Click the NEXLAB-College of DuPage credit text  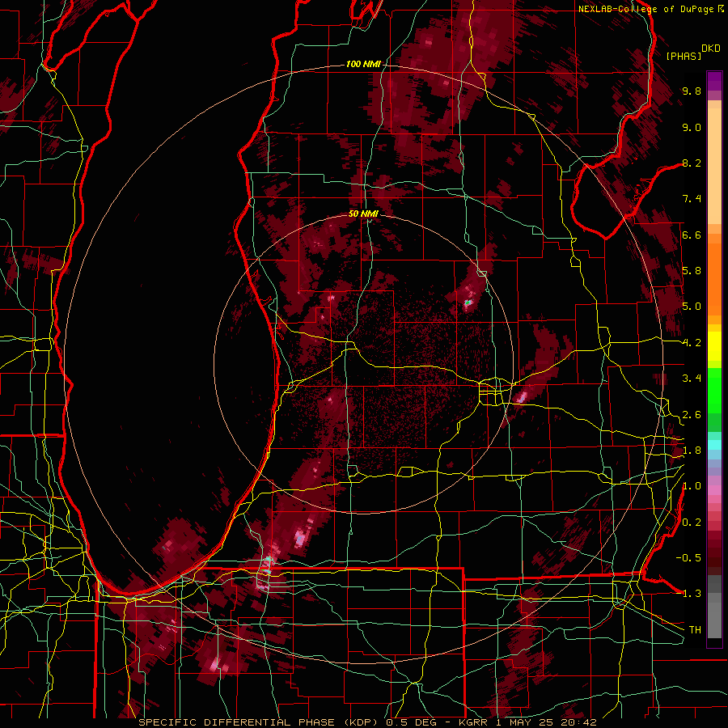pyautogui.click(x=645, y=9)
